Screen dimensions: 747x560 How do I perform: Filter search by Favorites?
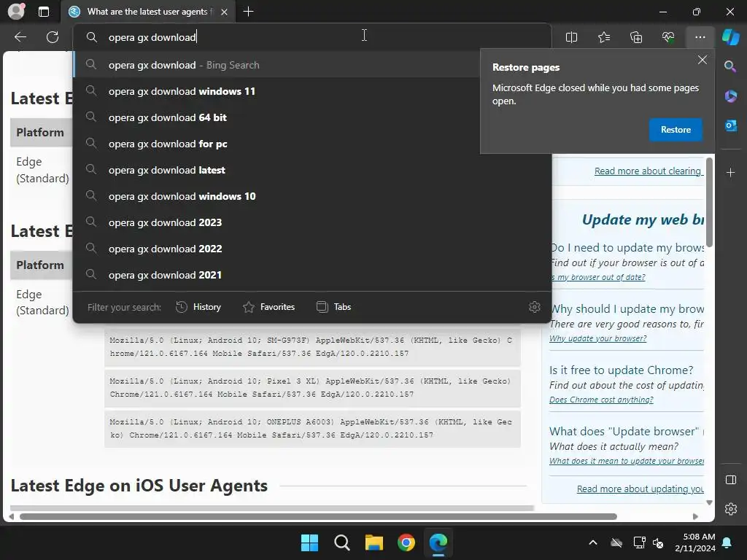(268, 307)
